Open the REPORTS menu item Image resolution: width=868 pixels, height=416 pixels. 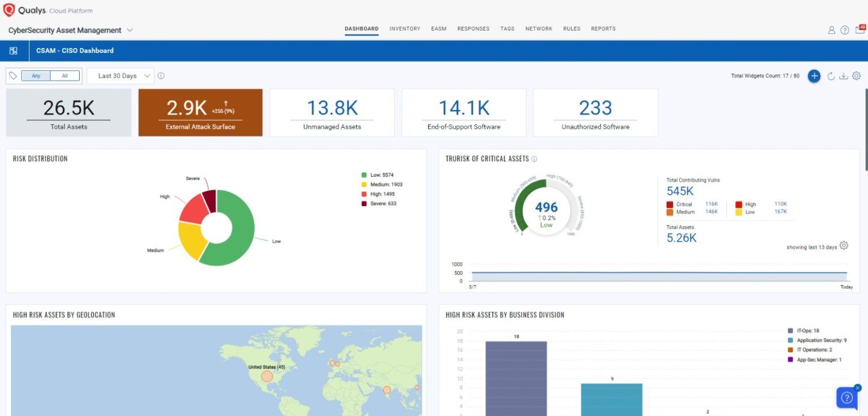pos(603,28)
